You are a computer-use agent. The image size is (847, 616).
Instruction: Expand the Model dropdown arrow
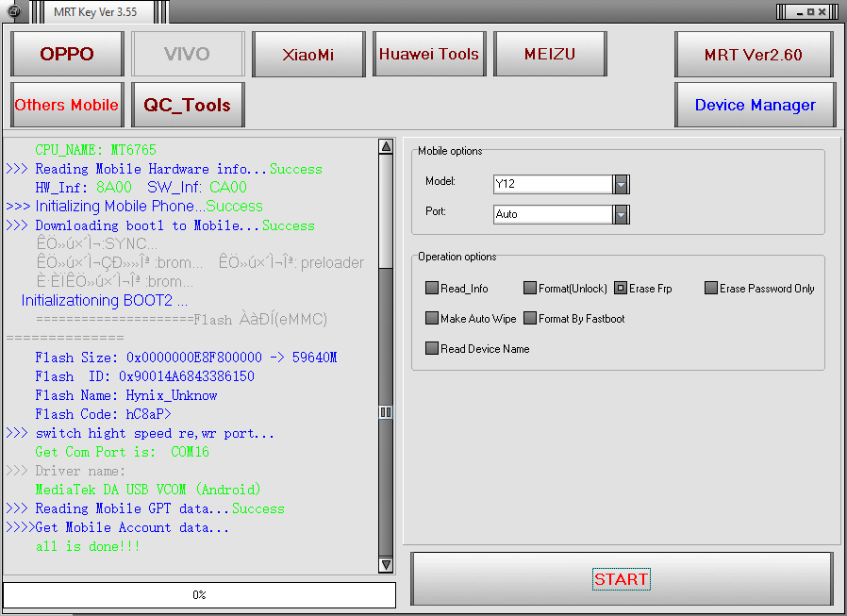[621, 184]
